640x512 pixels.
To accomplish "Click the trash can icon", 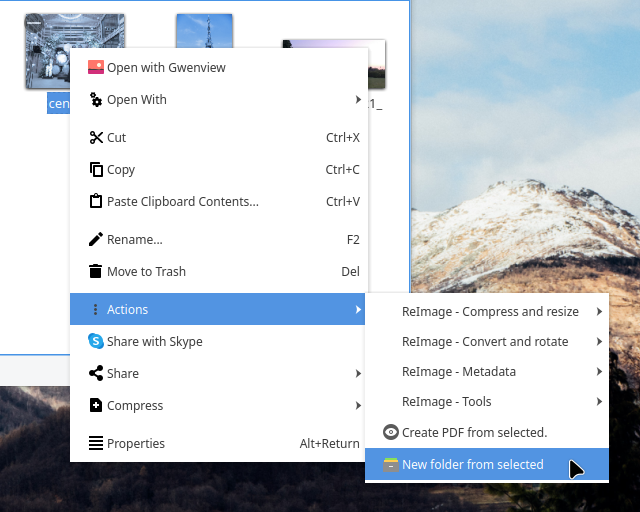I will click(x=96, y=271).
